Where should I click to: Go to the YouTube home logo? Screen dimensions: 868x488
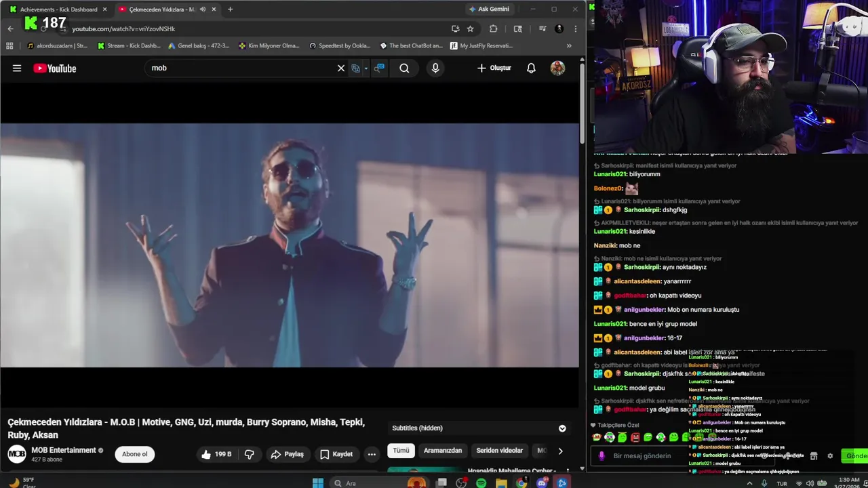[55, 68]
